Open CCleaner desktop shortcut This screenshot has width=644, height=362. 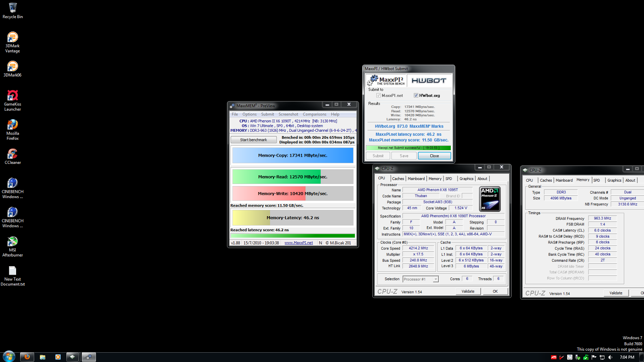tap(12, 157)
